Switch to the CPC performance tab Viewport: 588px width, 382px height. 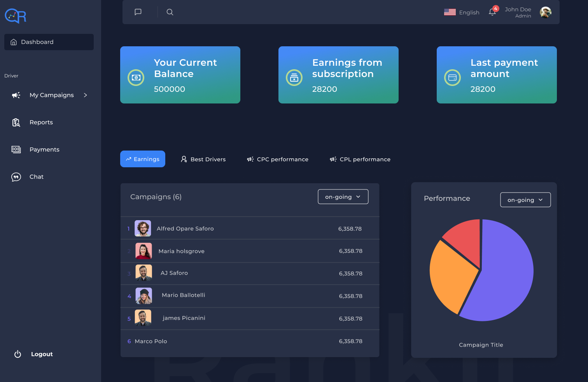pyautogui.click(x=278, y=159)
